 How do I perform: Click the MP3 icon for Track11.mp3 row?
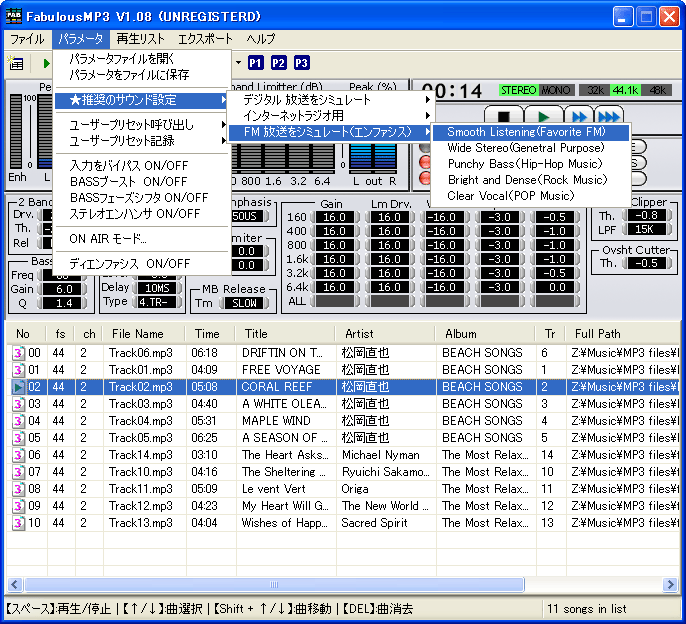coord(18,489)
